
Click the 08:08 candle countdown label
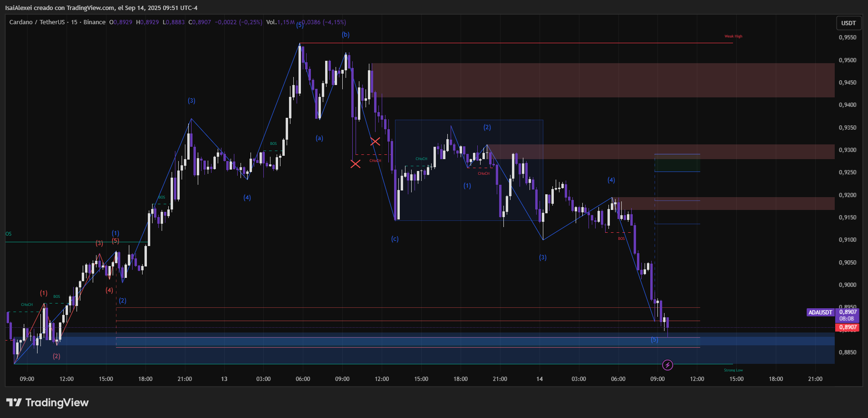[x=847, y=319]
